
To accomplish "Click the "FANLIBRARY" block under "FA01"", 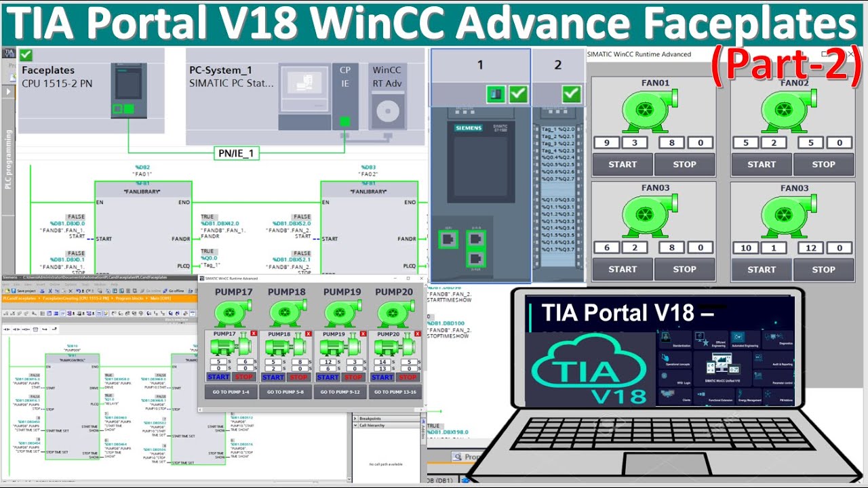I will pyautogui.click(x=143, y=192).
